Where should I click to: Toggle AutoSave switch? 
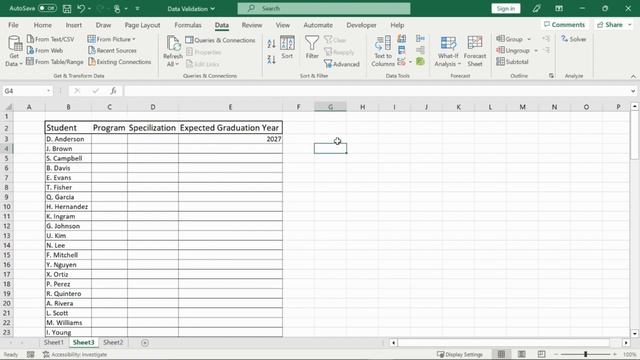pos(47,8)
